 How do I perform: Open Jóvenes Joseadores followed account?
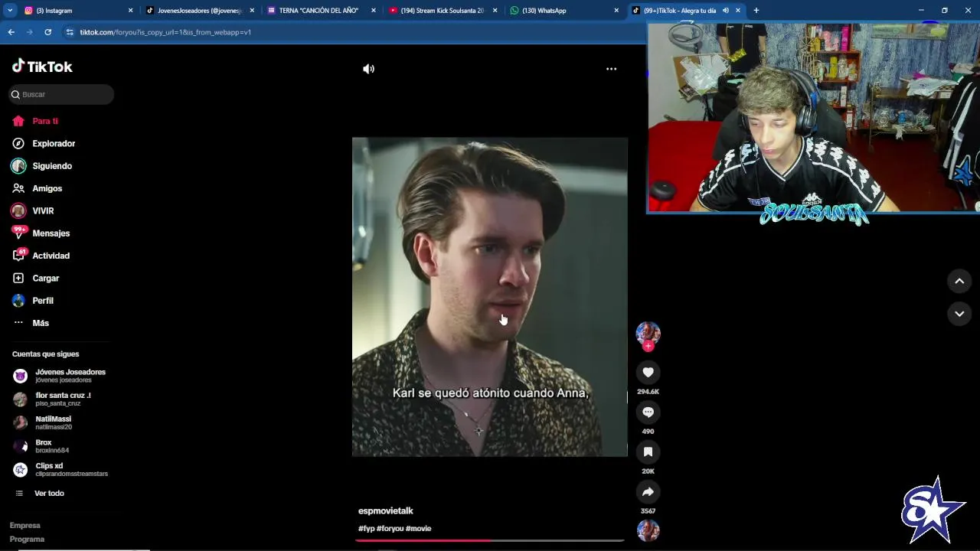tap(60, 376)
